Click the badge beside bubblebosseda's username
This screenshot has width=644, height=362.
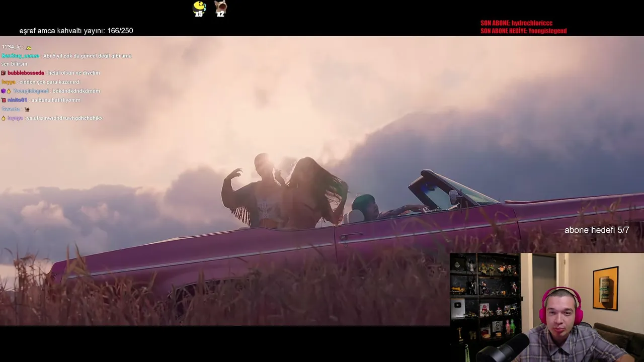4,73
